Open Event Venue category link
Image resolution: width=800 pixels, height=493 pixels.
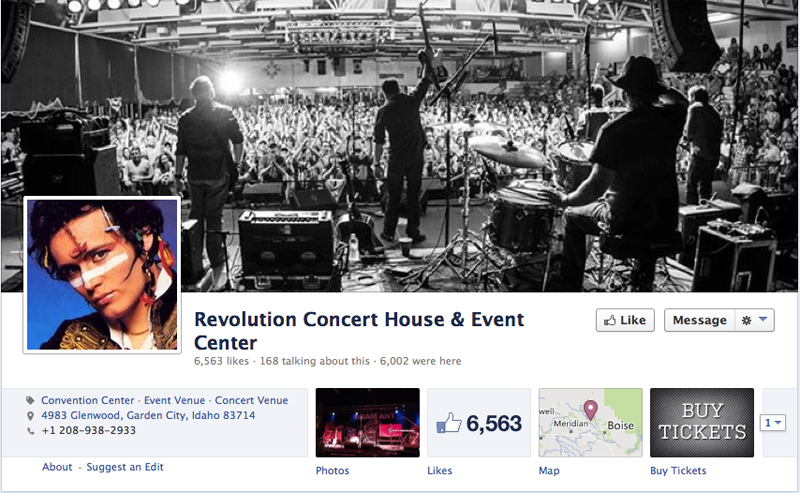tap(174, 400)
